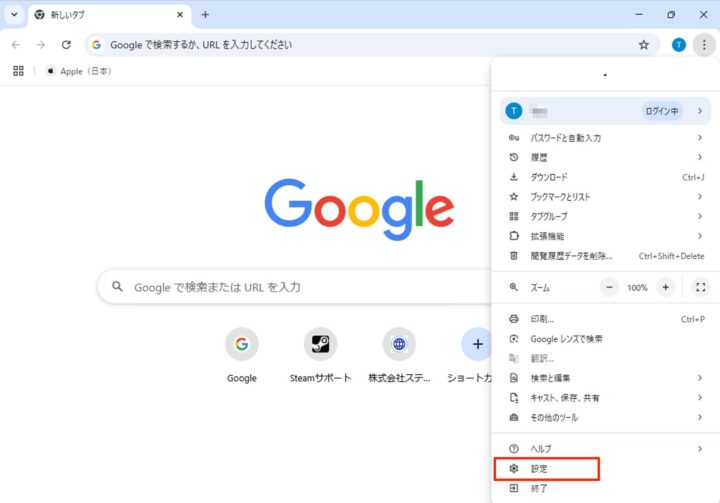This screenshot has height=503, width=720.
Task: Select the 翻訳... entry
Action: coord(605,358)
